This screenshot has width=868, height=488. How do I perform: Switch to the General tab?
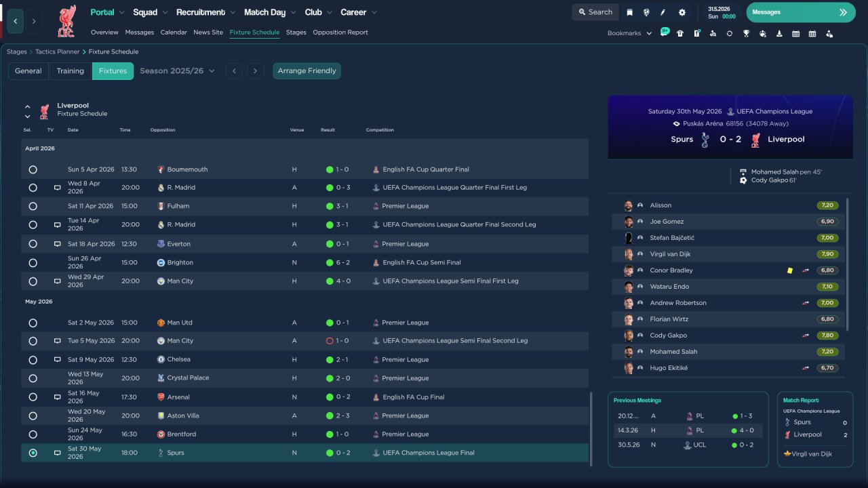click(28, 71)
